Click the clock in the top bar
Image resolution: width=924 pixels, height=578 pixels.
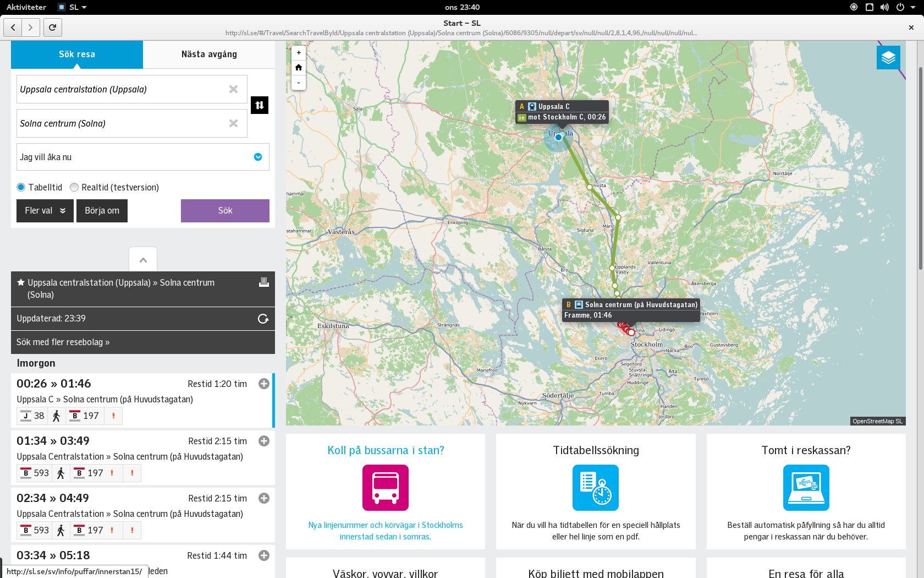[462, 7]
